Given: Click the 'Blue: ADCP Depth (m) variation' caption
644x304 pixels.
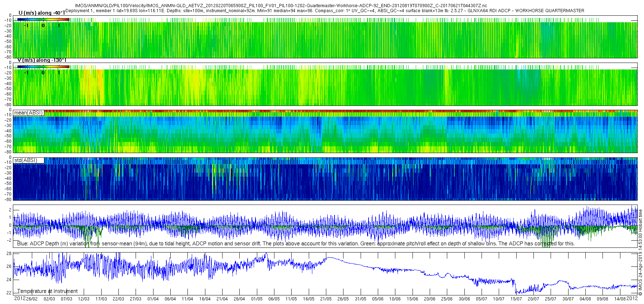Looking at the screenshot, I should pyautogui.click(x=296, y=244).
